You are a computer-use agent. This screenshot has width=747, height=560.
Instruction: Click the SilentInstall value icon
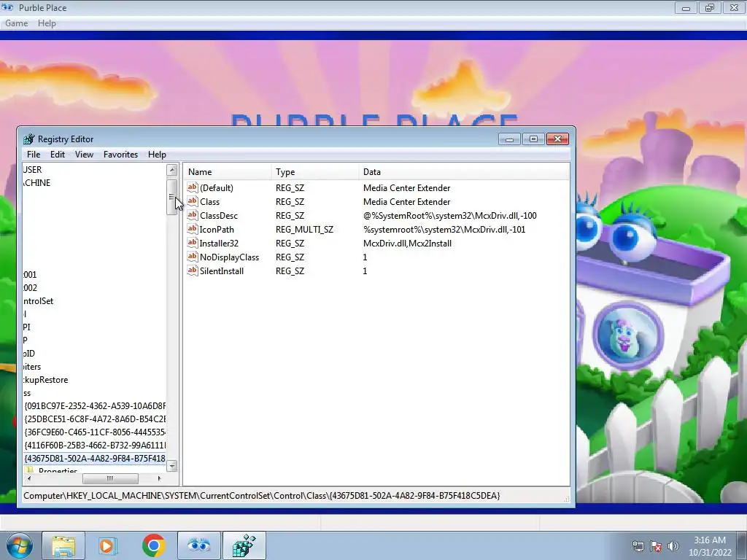pyautogui.click(x=193, y=271)
